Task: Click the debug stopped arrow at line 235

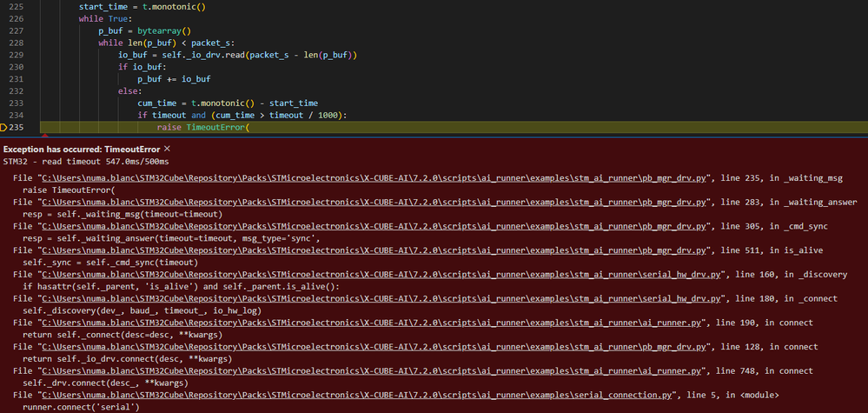Action: [x=3, y=127]
